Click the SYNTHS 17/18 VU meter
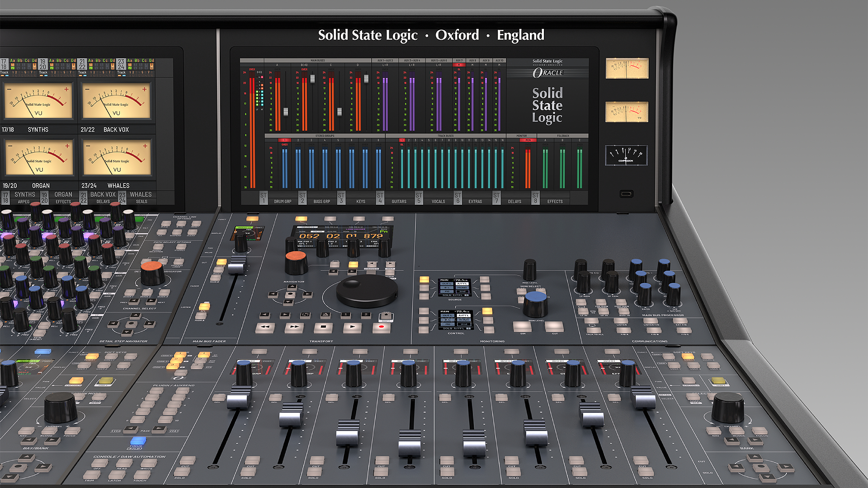The width and height of the screenshot is (868, 488). pyautogui.click(x=38, y=101)
